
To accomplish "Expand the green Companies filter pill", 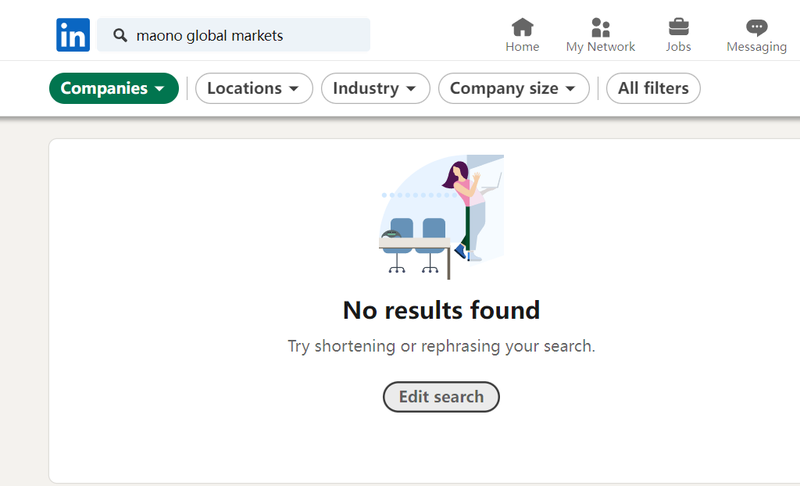I will click(114, 88).
